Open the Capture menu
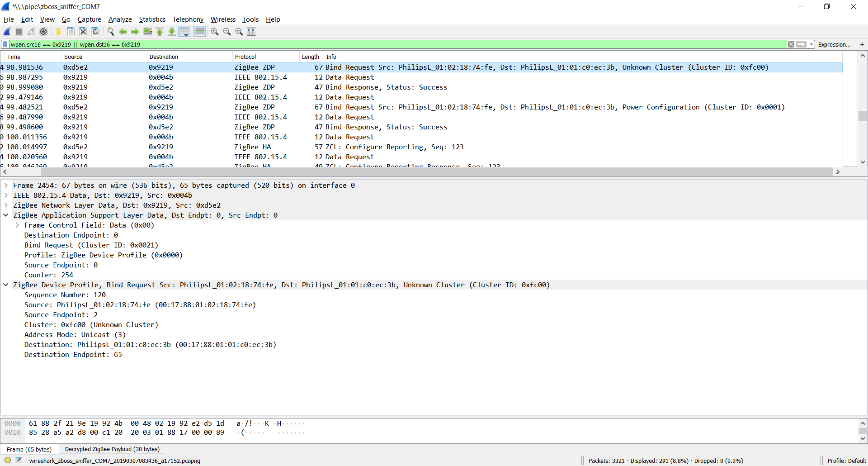 click(x=89, y=19)
